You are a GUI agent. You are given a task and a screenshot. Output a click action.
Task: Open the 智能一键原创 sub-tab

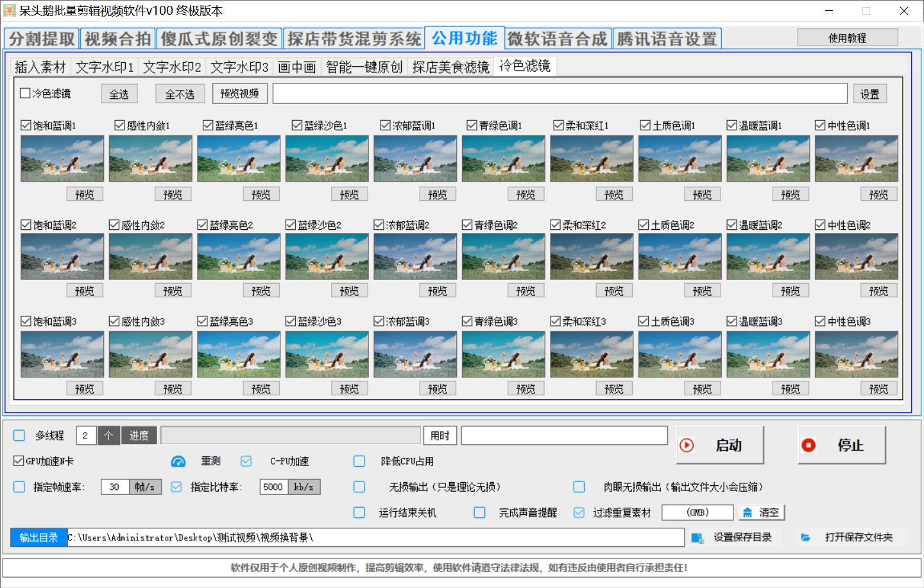coord(364,67)
